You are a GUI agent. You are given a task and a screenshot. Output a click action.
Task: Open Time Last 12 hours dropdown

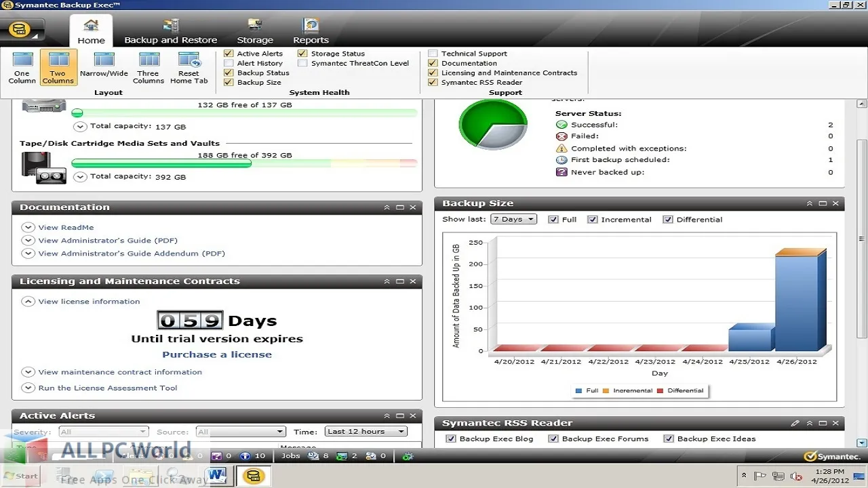(366, 431)
